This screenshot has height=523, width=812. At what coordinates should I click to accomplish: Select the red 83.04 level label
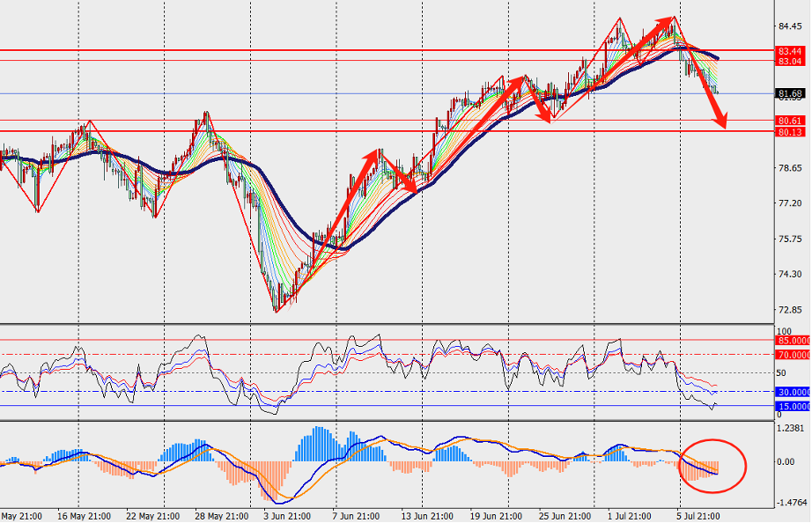coord(790,61)
